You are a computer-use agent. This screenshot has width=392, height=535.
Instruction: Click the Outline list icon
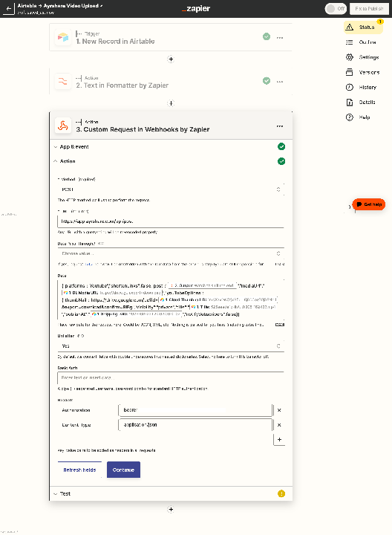point(350,42)
